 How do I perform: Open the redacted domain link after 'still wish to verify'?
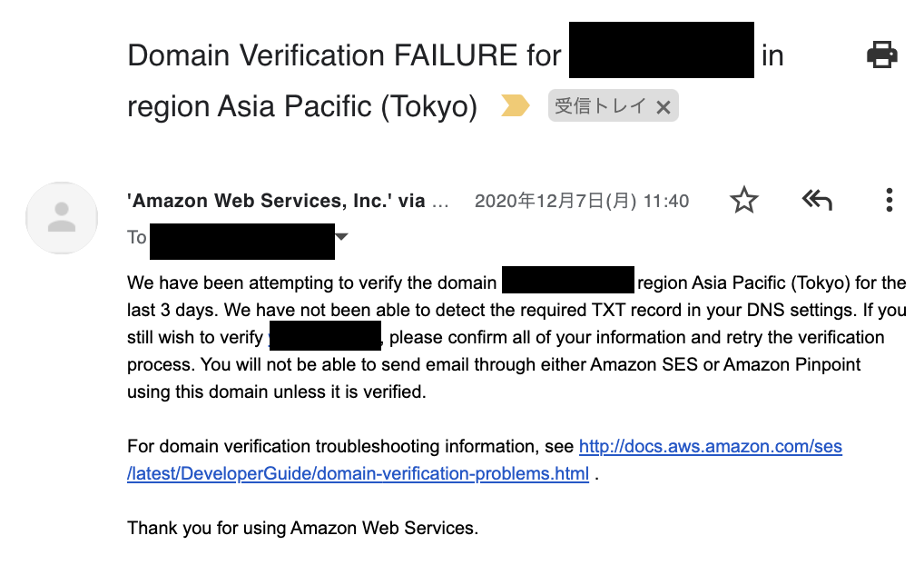click(325, 337)
